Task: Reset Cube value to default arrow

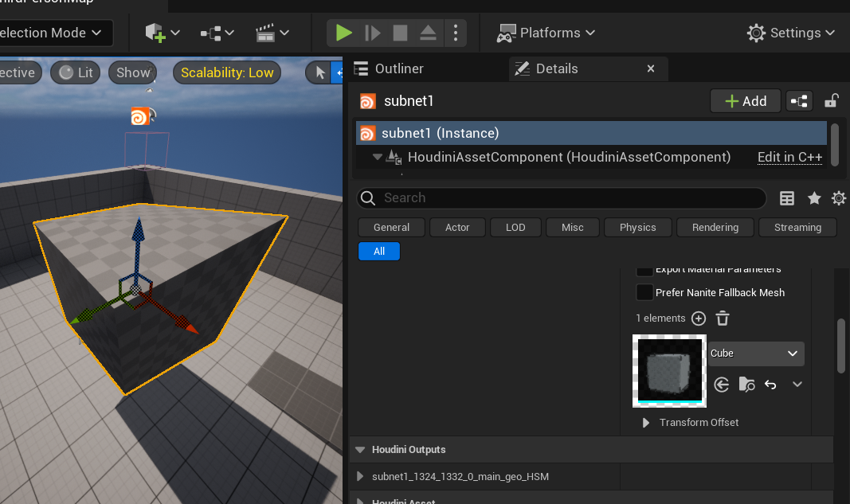Action: pyautogui.click(x=770, y=385)
